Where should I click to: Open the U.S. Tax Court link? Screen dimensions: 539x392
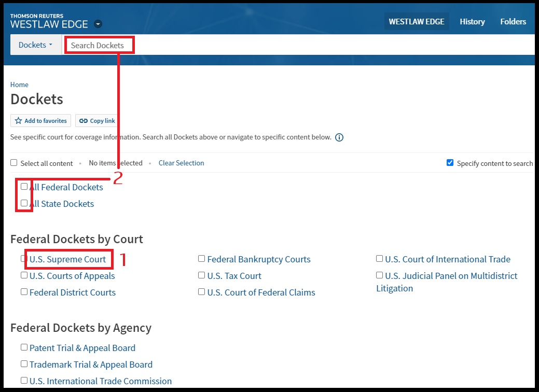tap(234, 276)
